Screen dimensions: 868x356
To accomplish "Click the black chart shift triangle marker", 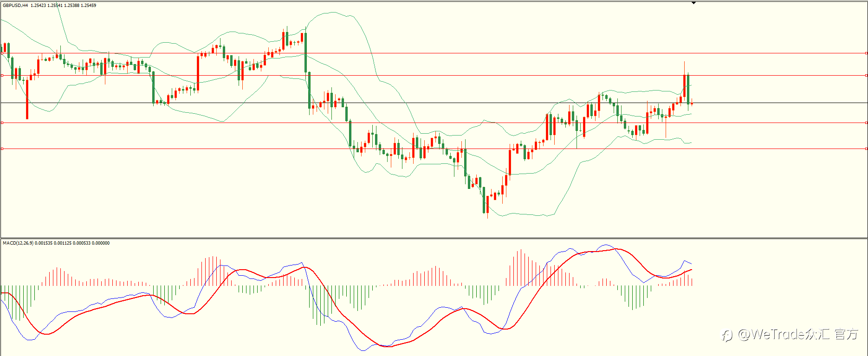I will coord(693,3).
